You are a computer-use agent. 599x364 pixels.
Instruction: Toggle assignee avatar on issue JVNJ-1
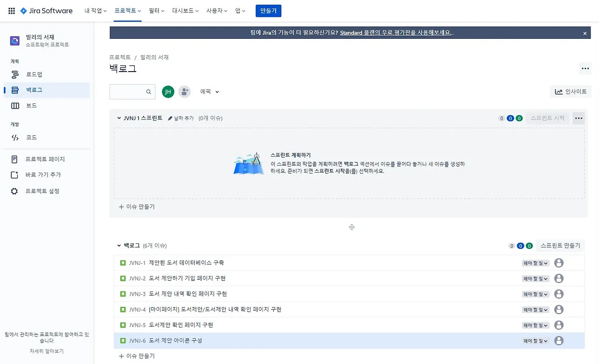559,263
